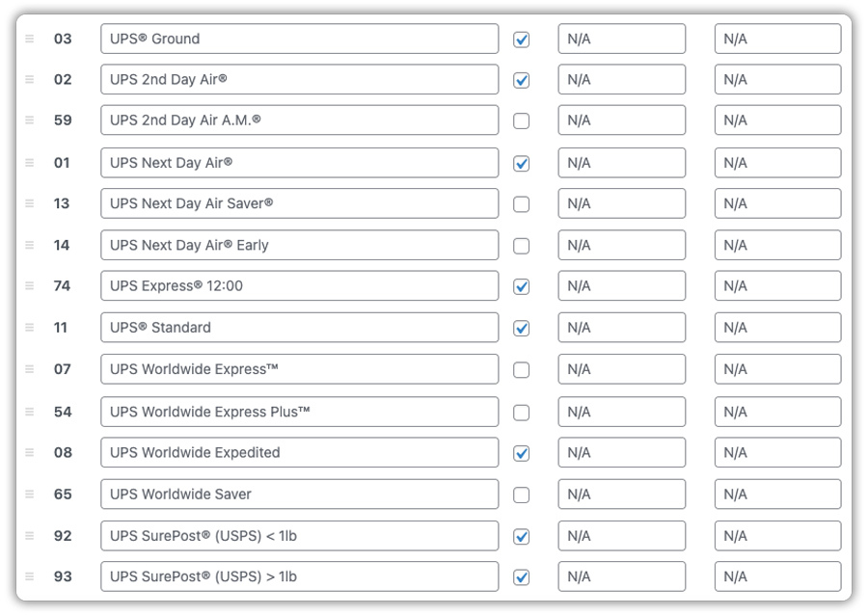Toggle off UPS SurePost (USPS) > 1lb
This screenshot has height=615, width=868.
pos(521,577)
